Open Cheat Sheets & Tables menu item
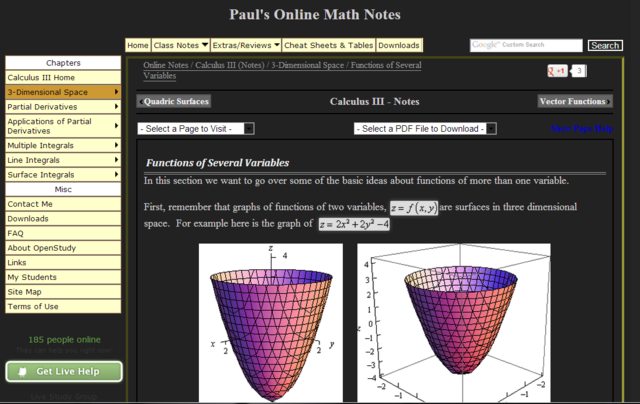640x404 pixels. pos(329,45)
